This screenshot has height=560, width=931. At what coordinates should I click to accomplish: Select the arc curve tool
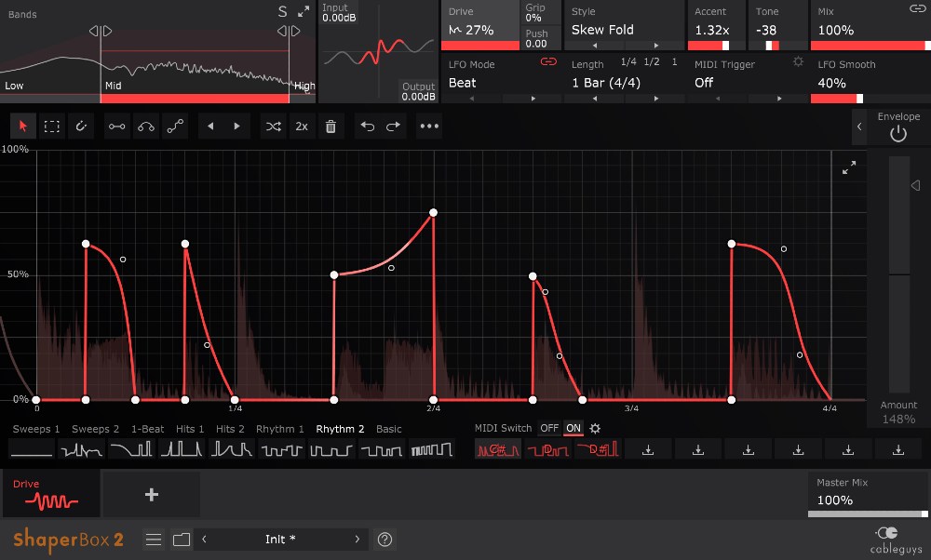coord(145,127)
